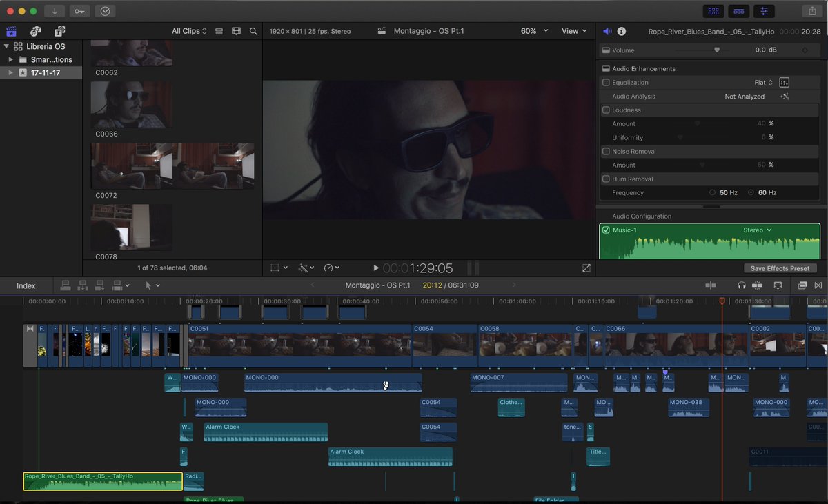Open viewer zoom 60% dropdown
The image size is (828, 504).
click(x=535, y=31)
